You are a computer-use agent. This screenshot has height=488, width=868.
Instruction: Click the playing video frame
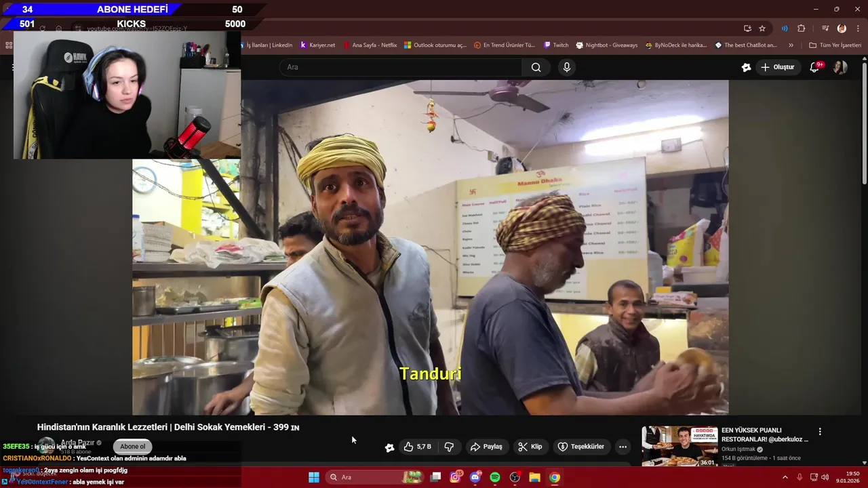431,247
